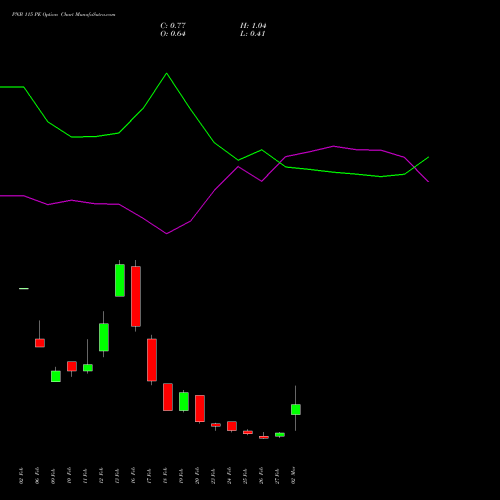Screen dimensions: 500x500
Task: Click the green candle for 12 Feb
Action: tap(104, 337)
